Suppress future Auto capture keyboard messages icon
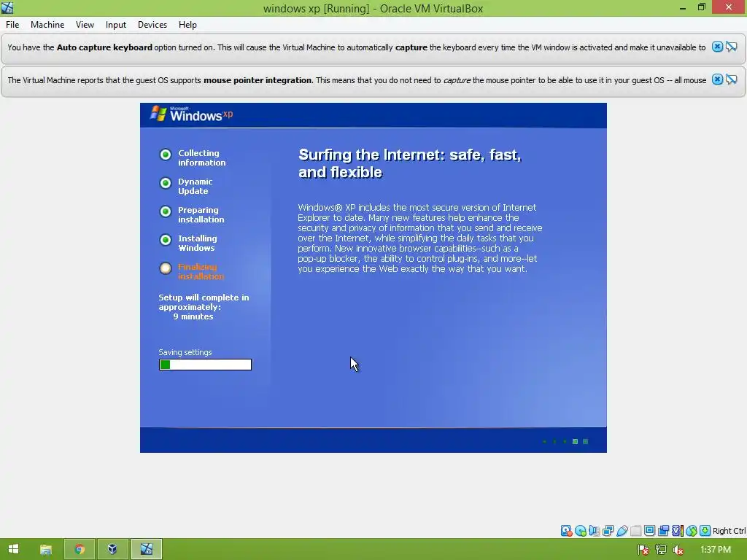This screenshot has width=747, height=560. pos(731,47)
